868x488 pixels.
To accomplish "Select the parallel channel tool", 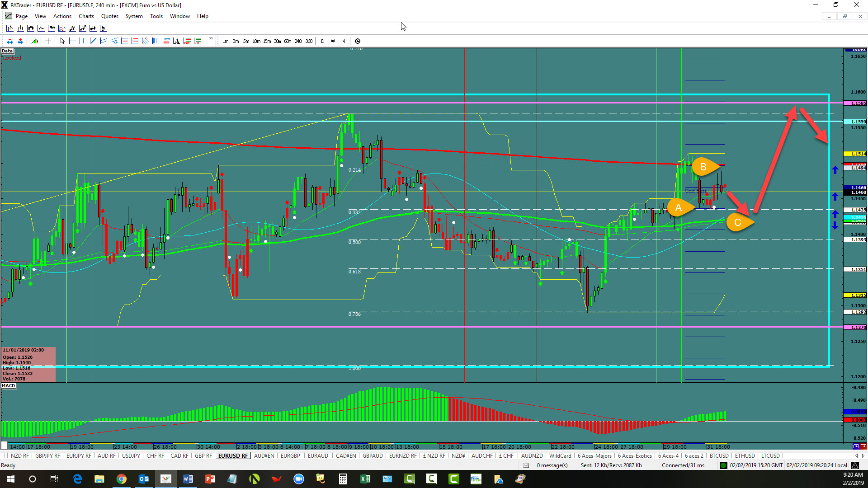I will (104, 41).
